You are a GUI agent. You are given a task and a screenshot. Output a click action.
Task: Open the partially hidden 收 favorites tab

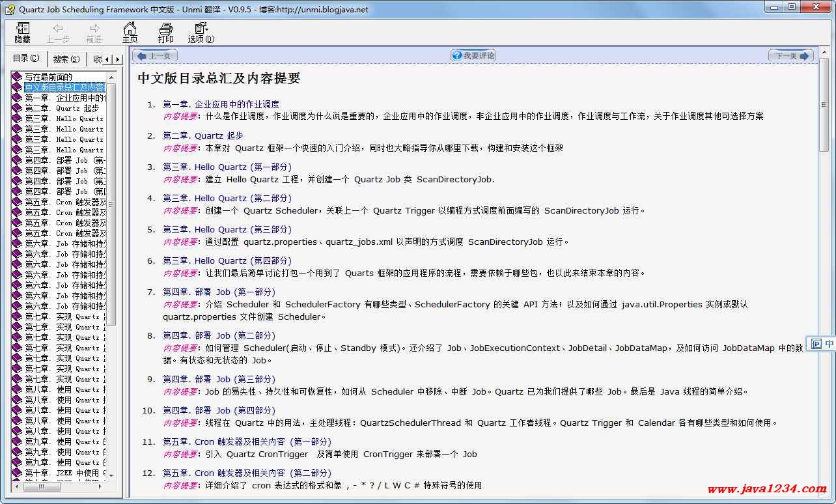[x=96, y=59]
